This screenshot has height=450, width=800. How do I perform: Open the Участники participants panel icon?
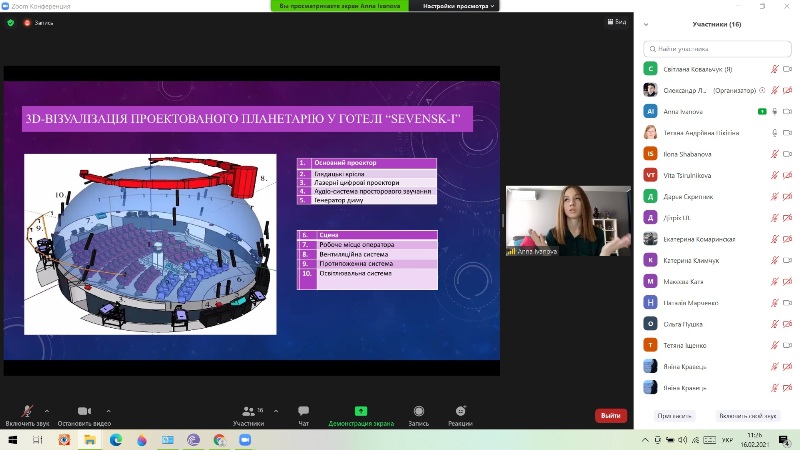tap(248, 411)
